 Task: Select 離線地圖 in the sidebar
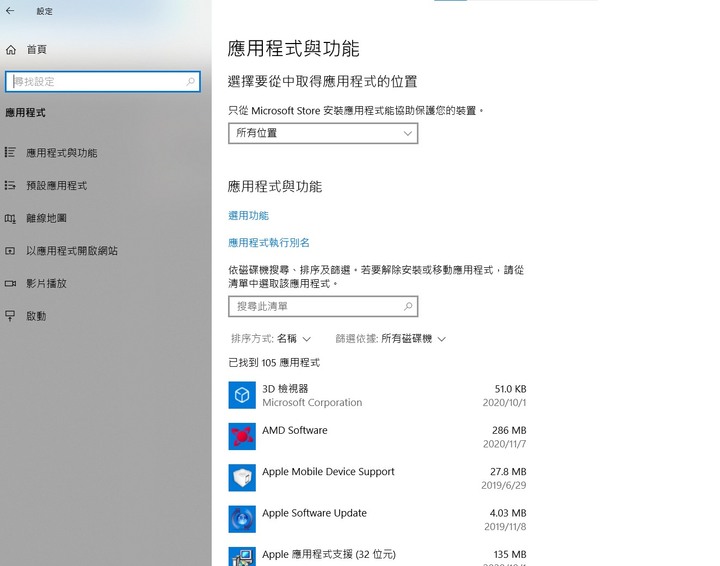(46, 218)
